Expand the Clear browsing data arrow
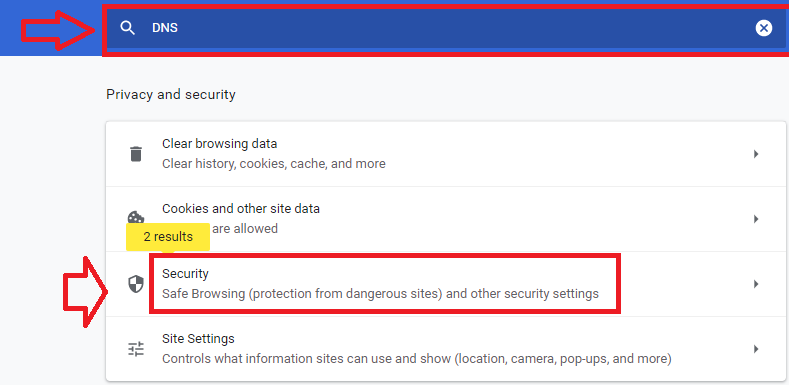Image resolution: width=789 pixels, height=386 pixels. coord(756,154)
